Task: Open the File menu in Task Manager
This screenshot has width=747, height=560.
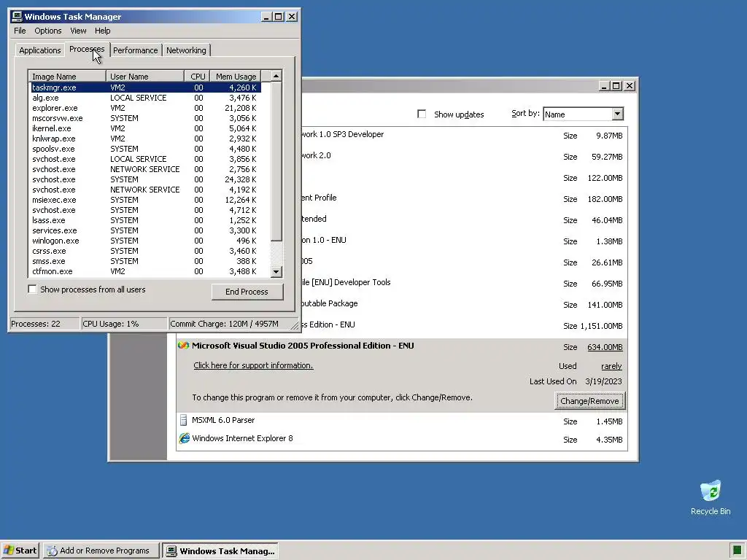Action: pos(20,31)
